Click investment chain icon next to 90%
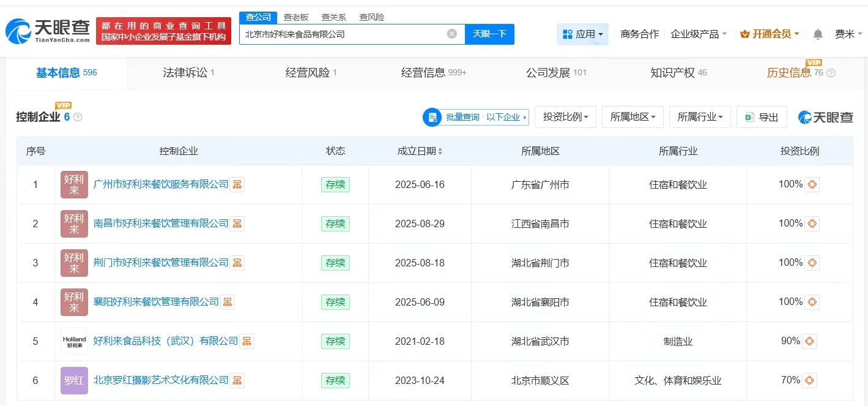The image size is (868, 406). point(809,341)
